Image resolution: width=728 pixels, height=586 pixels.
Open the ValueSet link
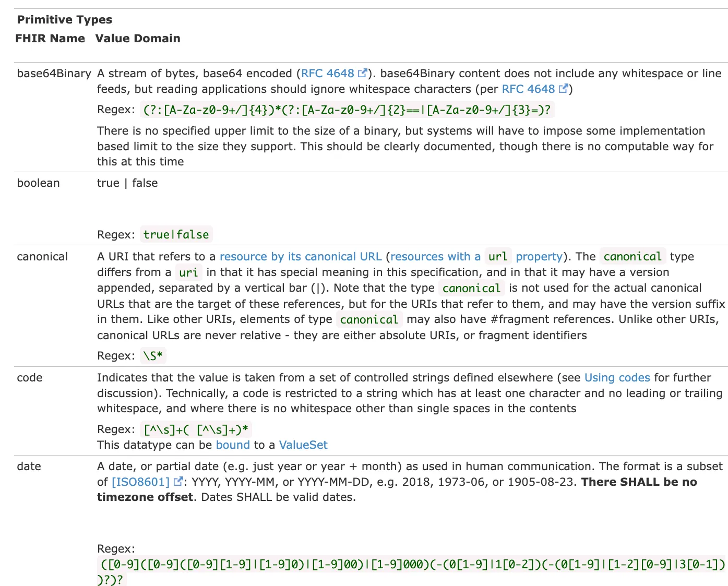click(x=303, y=445)
